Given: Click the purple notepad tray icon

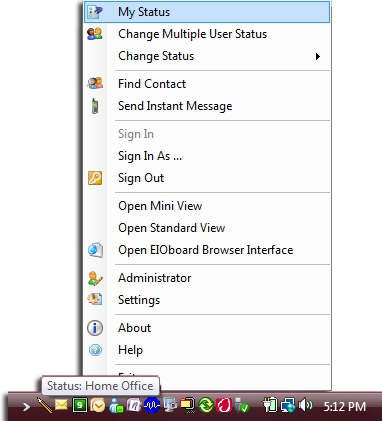Looking at the screenshot, I should tap(134, 406).
